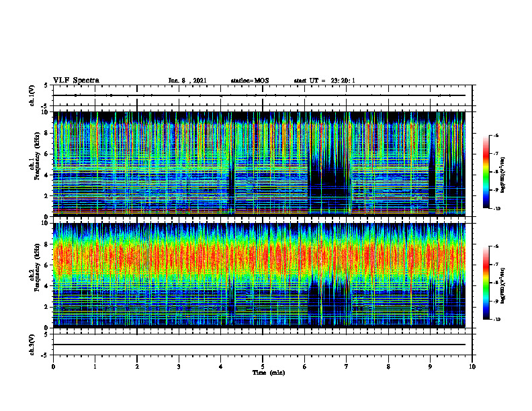Click the ch.1 voltage waveform trace
Screen dimensions: 532x411
click(259, 95)
